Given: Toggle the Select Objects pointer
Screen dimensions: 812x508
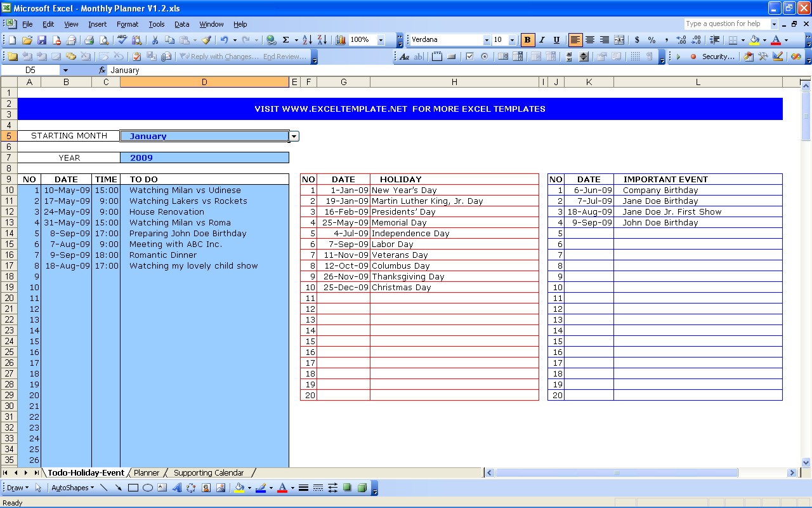Looking at the screenshot, I should tap(38, 488).
